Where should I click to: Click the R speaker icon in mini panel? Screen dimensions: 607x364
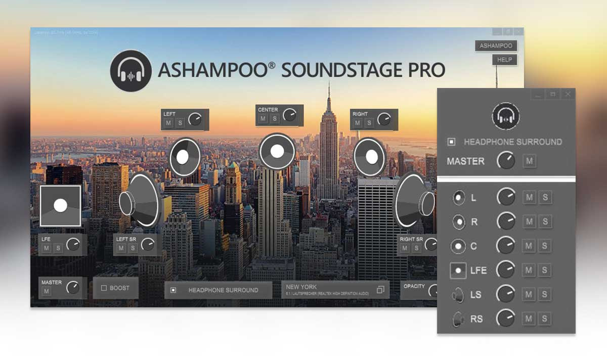tap(459, 222)
